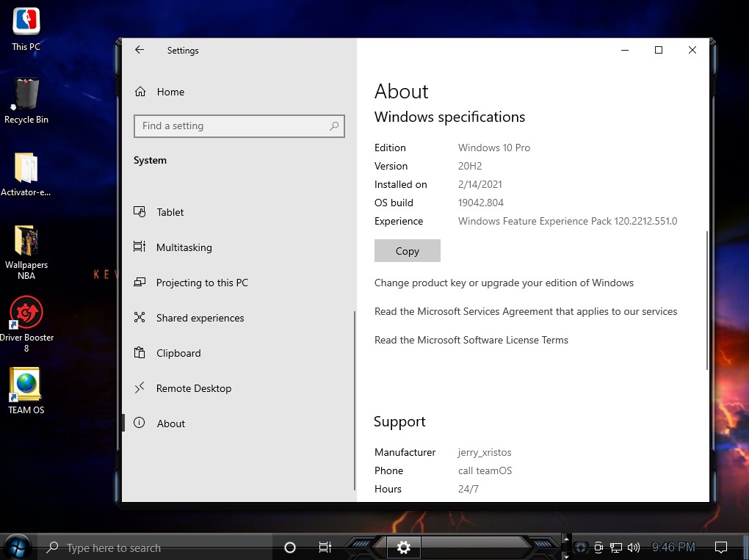This screenshot has height=560, width=749.
Task: Click the Installed on date 2/14/2021
Action: tap(480, 185)
